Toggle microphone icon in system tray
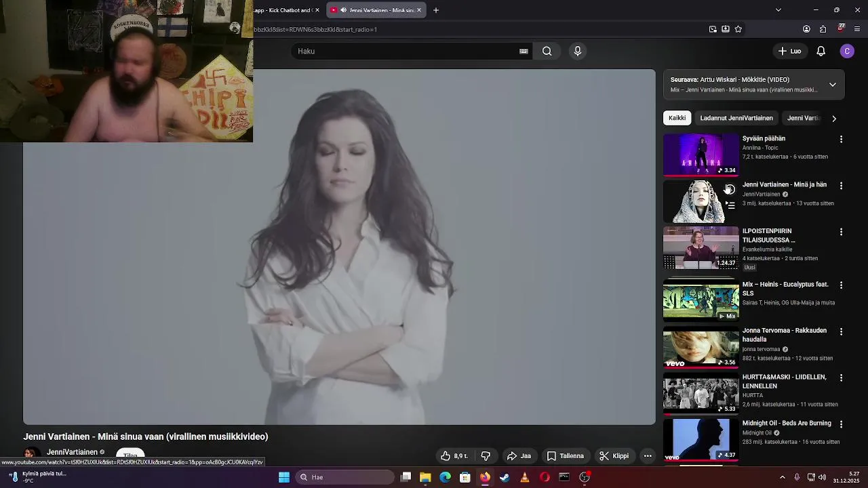 point(797,477)
